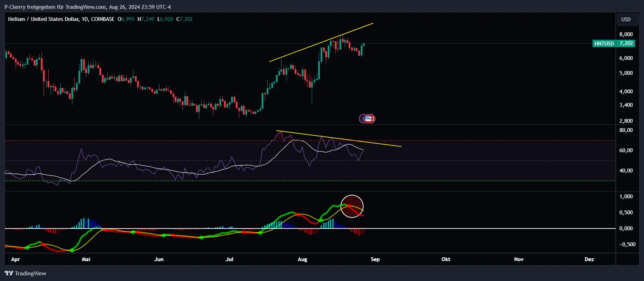This screenshot has height=281, width=644.
Task: Click the 0,000 MACD scale label
Action: coord(626,228)
